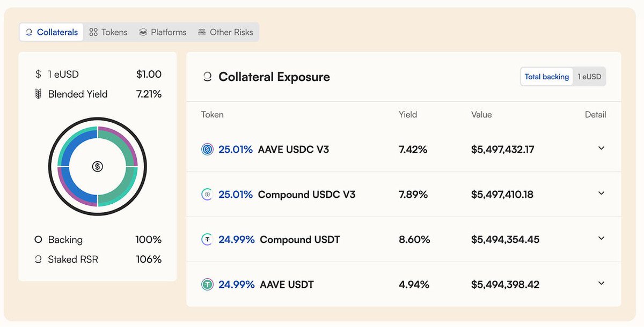Click the Compound USDC V3 token name
The image size is (644, 327).
click(x=306, y=195)
